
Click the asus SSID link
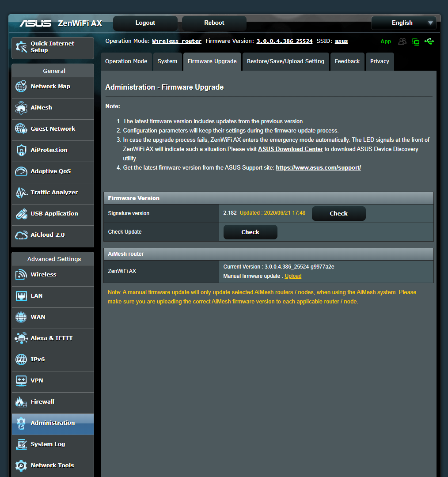click(341, 41)
